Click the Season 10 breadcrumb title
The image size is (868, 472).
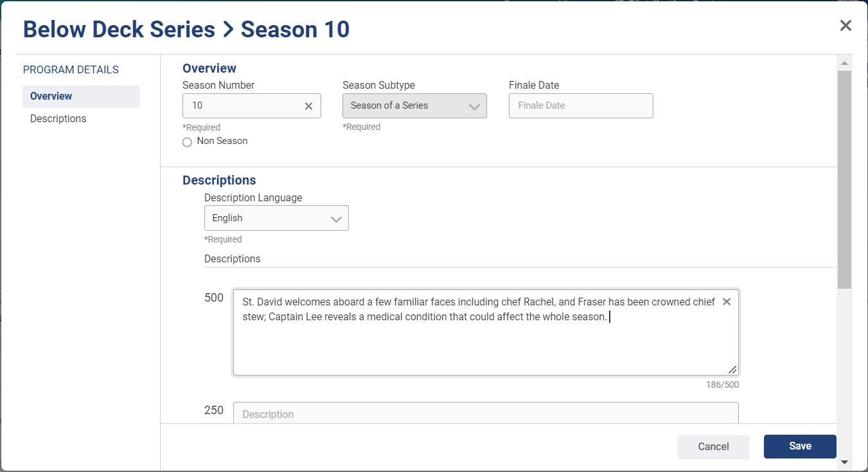tap(295, 30)
